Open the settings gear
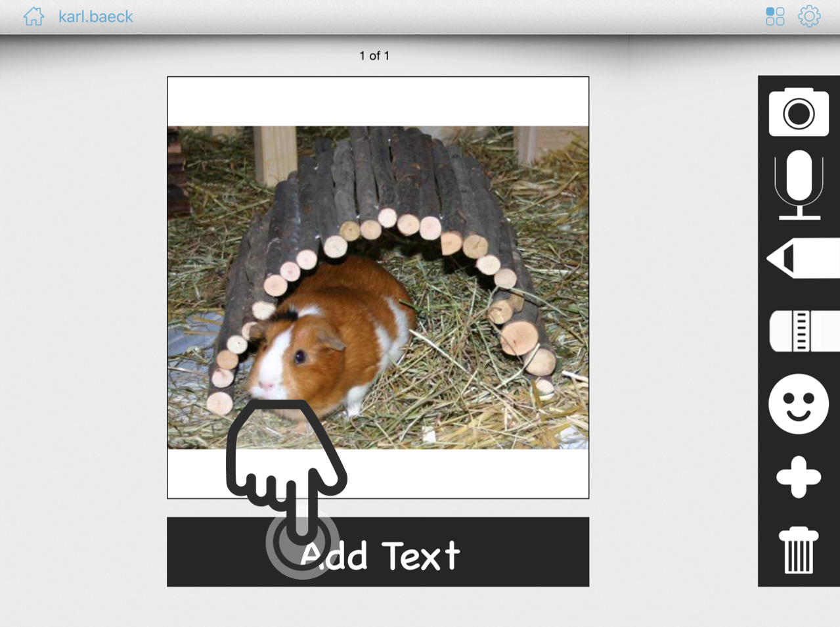Screen dimensions: 840x627 809,16
